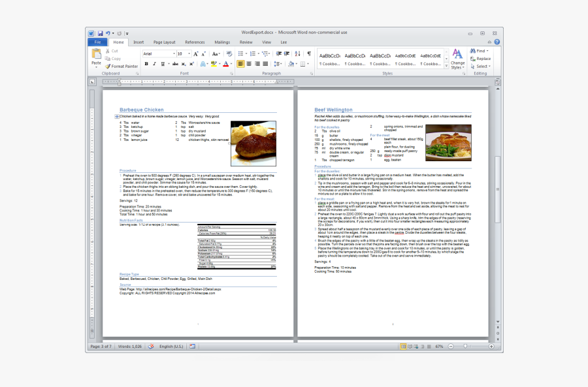This screenshot has width=588, height=387.
Task: Click the Subscript icon
Action: 183,63
